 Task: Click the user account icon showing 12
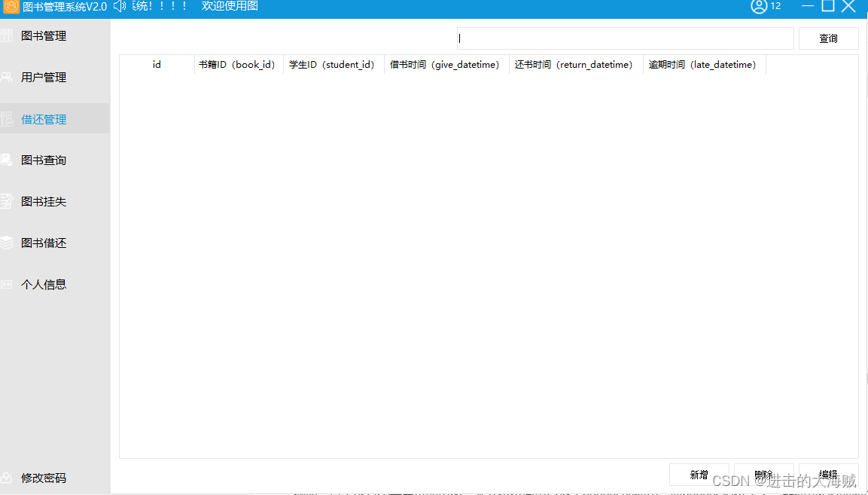click(x=759, y=8)
